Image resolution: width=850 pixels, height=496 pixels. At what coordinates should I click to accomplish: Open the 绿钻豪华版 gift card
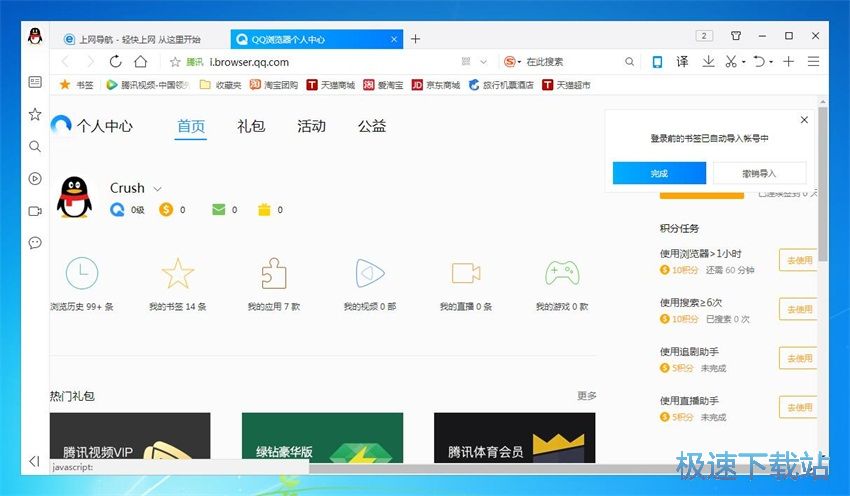click(x=323, y=437)
